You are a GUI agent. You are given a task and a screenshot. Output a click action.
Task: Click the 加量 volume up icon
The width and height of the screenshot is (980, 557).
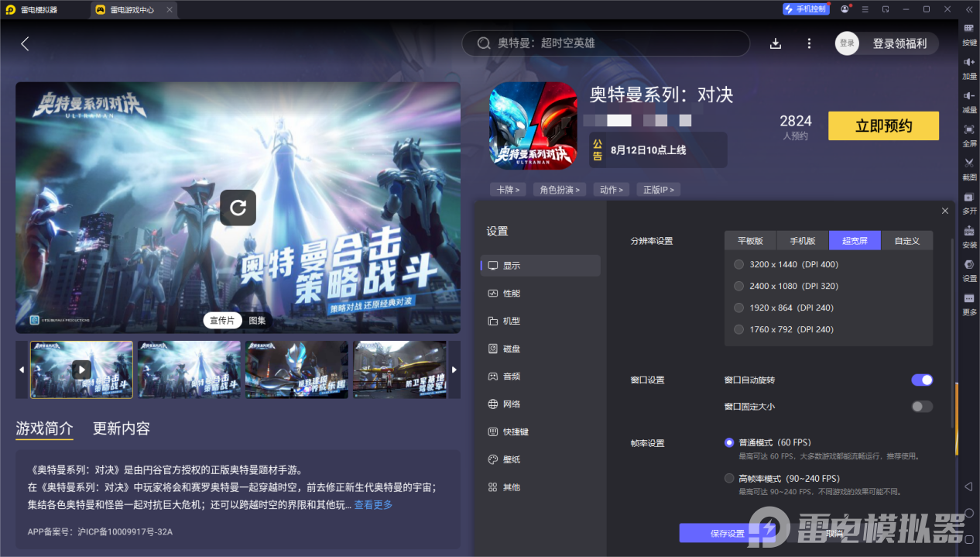click(x=968, y=68)
